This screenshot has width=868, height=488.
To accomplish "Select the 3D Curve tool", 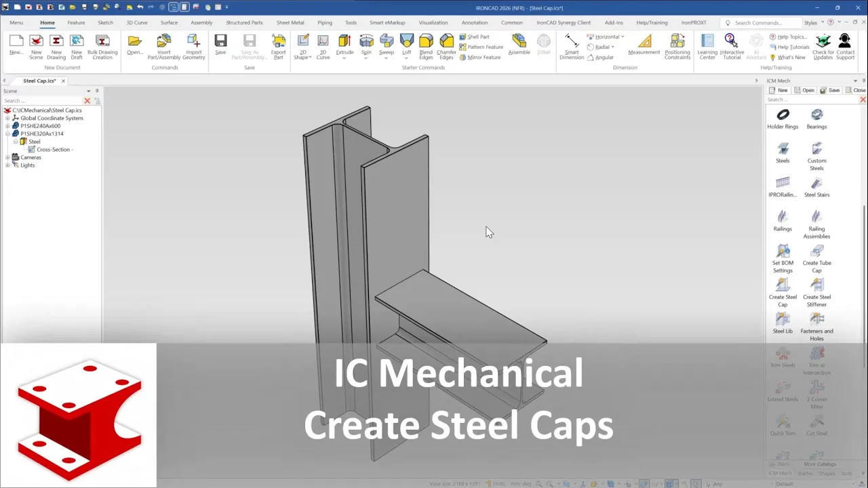I will pyautogui.click(x=323, y=46).
